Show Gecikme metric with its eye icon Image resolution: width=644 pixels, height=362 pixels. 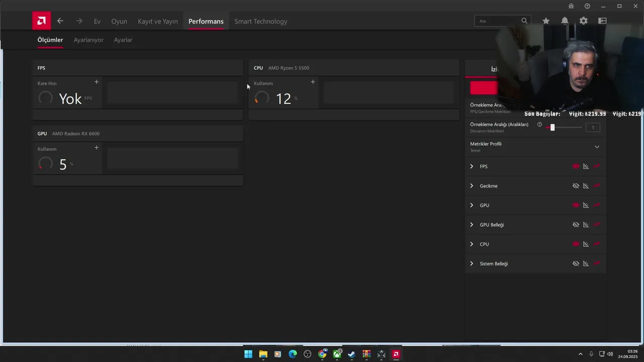(x=576, y=186)
